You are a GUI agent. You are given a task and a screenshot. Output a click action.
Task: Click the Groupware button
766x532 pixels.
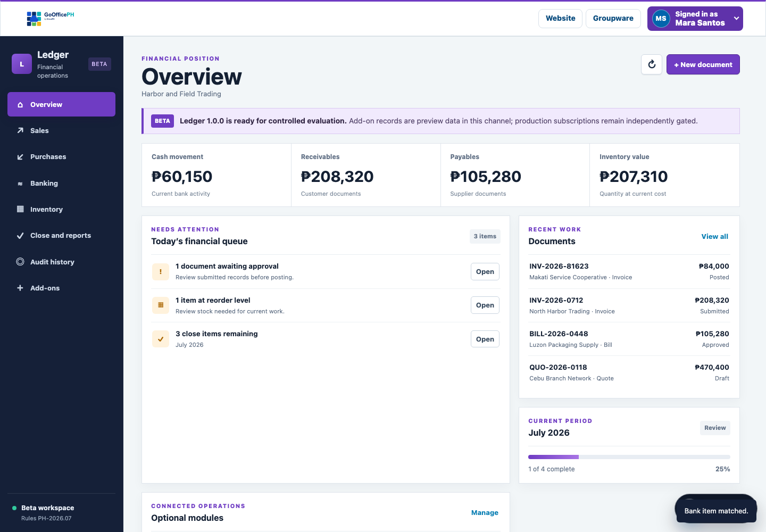coord(613,18)
